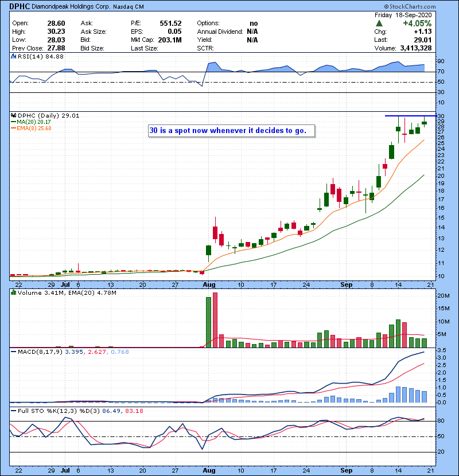
Task: Click the Mkt Cap value 203.1M
Action: click(170, 40)
